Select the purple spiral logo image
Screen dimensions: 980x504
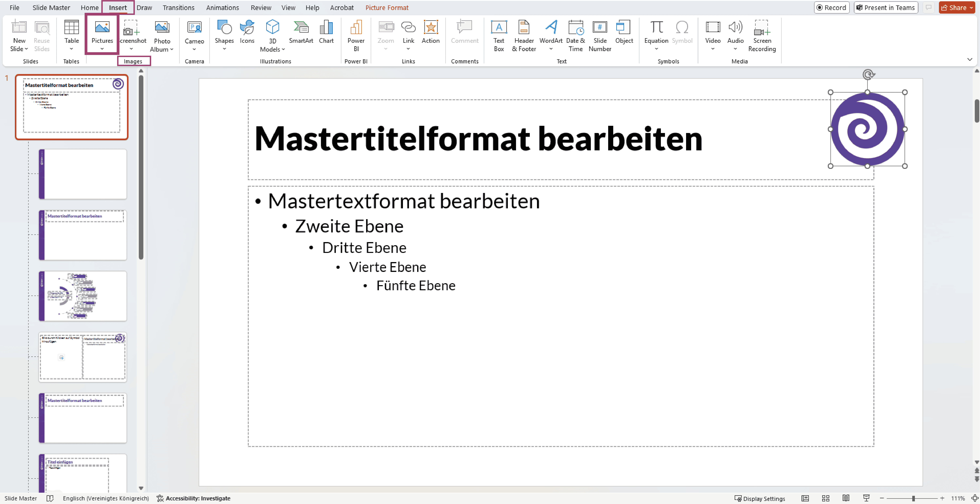(867, 129)
